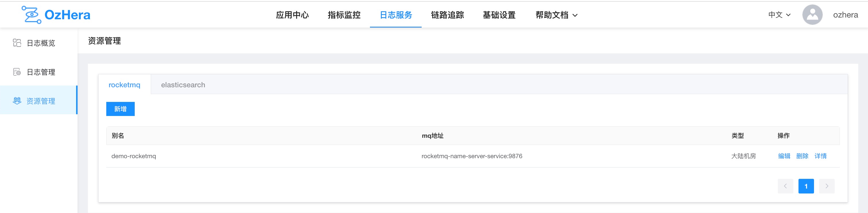Click the 类型 column header
The image size is (868, 213).
pyautogui.click(x=738, y=135)
